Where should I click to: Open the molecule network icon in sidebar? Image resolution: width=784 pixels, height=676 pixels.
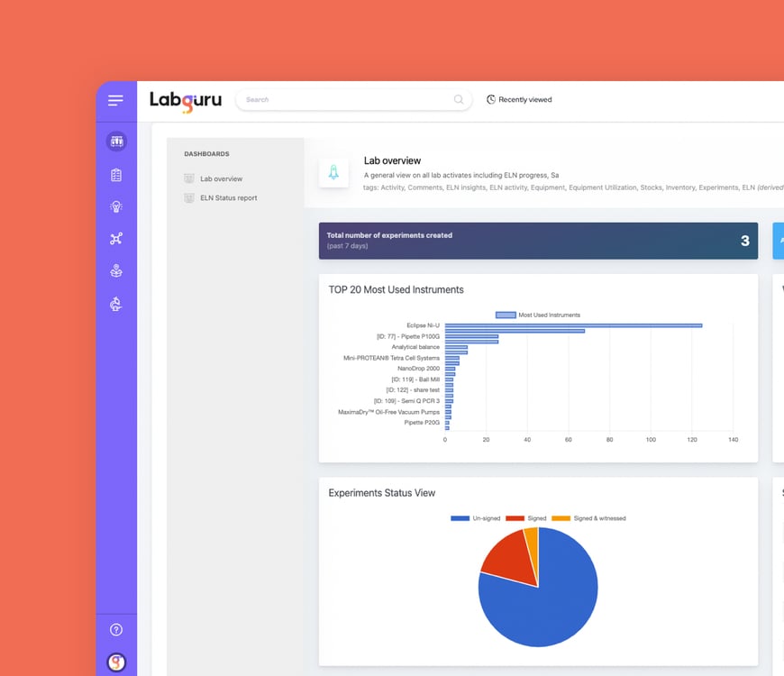pos(115,238)
